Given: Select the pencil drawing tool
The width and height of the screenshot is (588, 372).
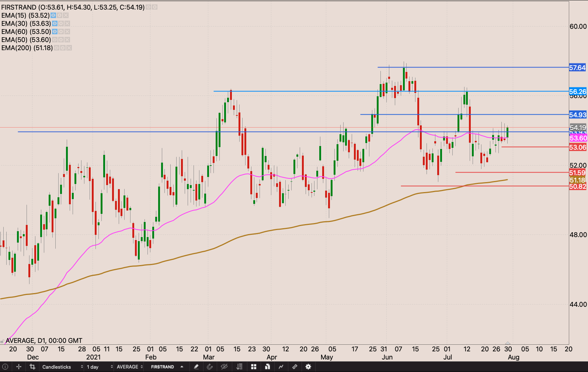Looking at the screenshot, I should tap(196, 367).
